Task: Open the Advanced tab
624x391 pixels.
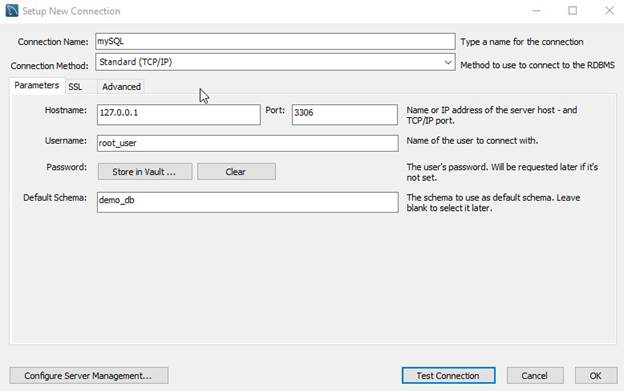Action: tap(121, 87)
